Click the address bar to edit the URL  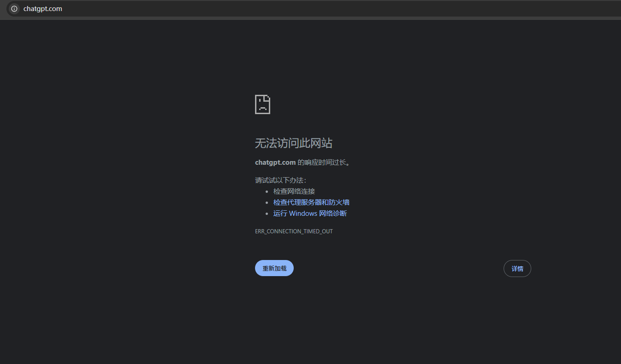tap(138, 8)
